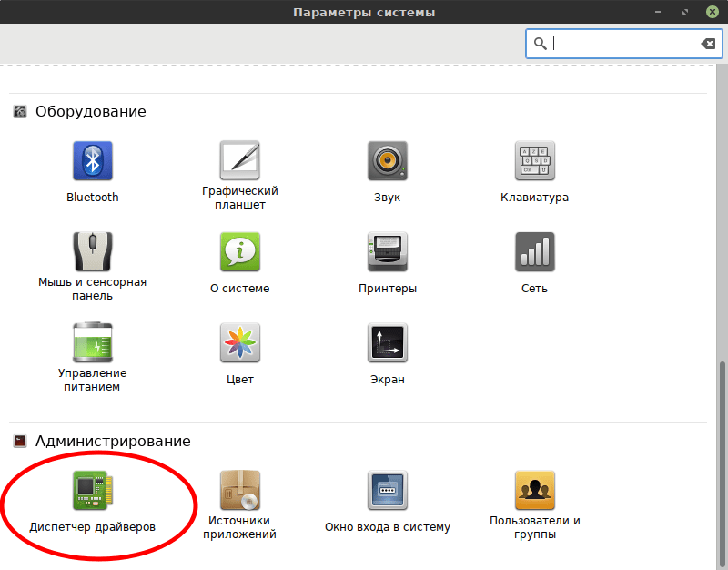Open О системе info module
This screenshot has height=570, width=728.
[x=240, y=253]
